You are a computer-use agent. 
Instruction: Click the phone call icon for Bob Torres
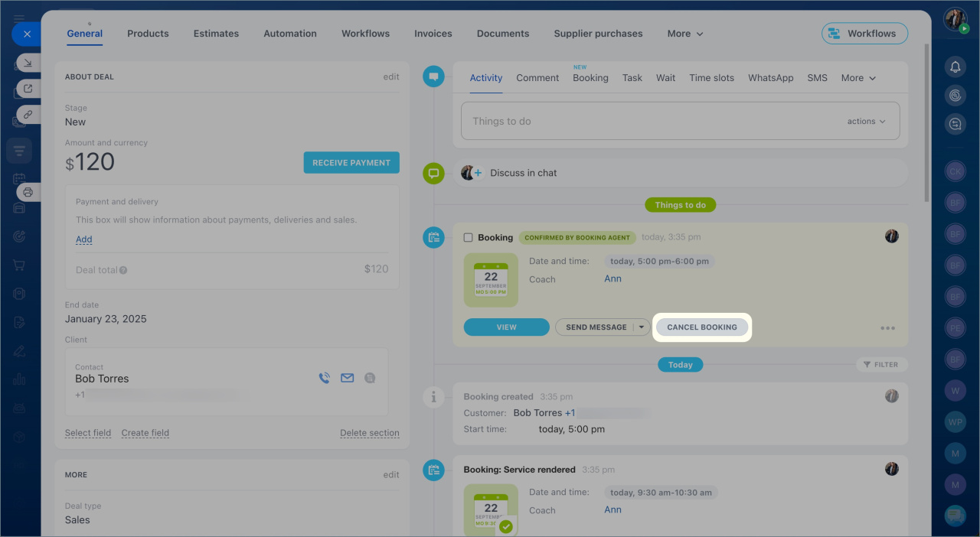click(x=324, y=378)
